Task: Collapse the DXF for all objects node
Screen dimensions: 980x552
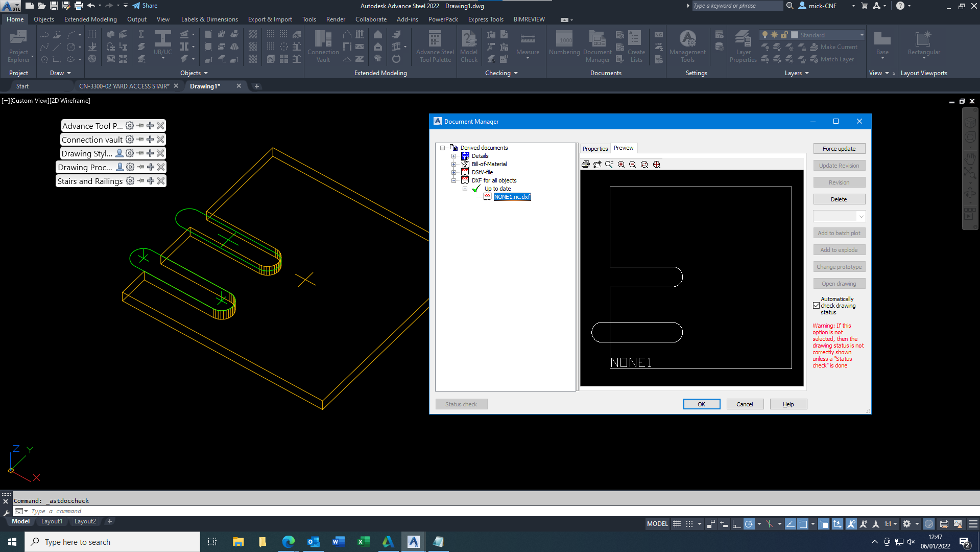Action: [453, 180]
